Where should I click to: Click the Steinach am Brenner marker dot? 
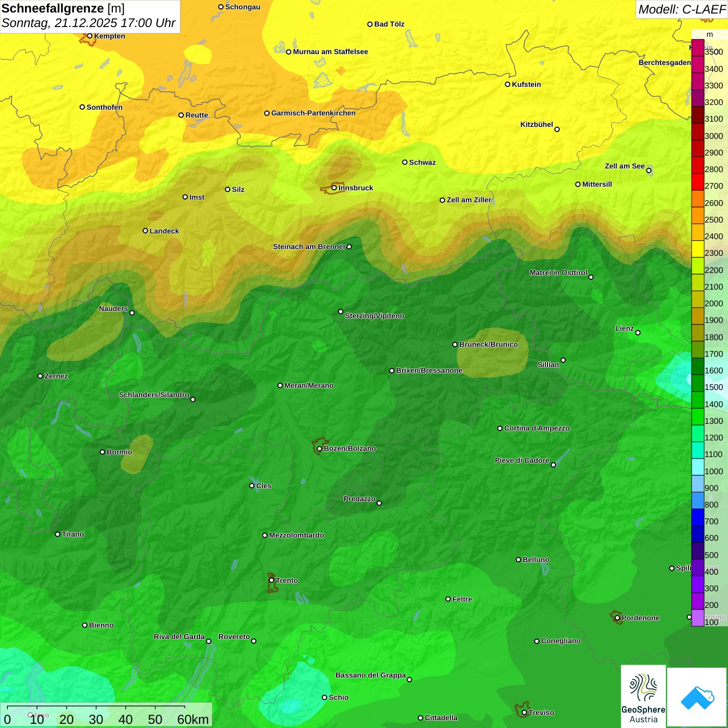(x=349, y=247)
